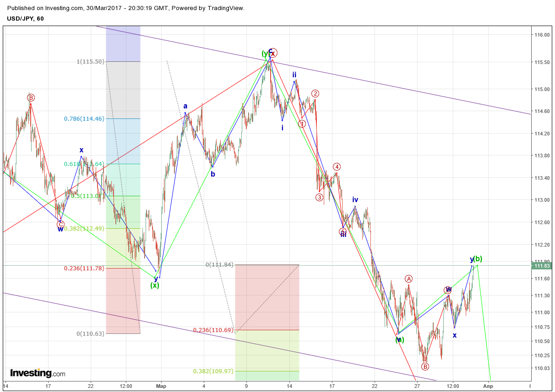Click the green (x) wave label
This screenshot has height=392, width=555.
(x=155, y=285)
